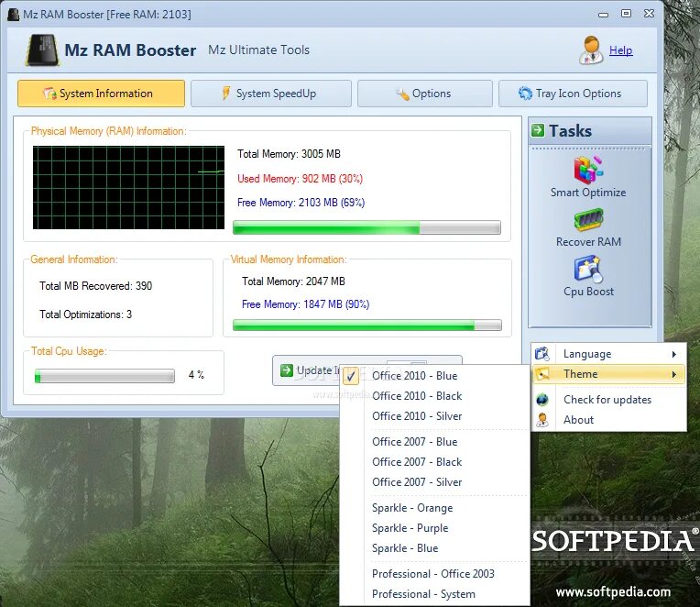Open the System Information tab
Viewport: 700px width, 607px height.
tap(101, 94)
